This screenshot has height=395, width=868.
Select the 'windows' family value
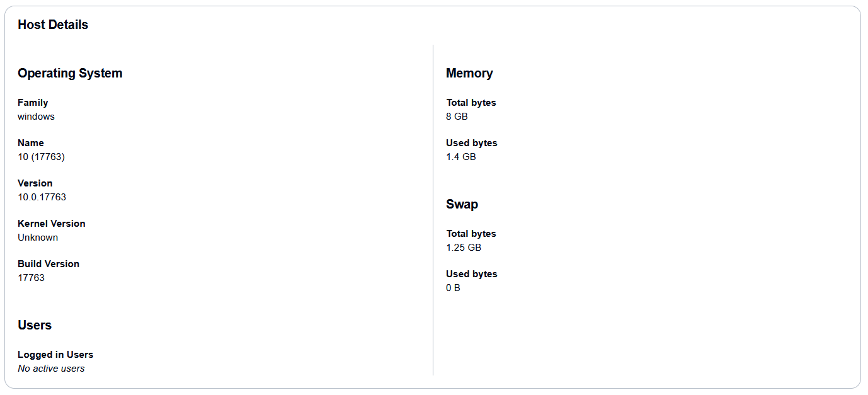(36, 117)
